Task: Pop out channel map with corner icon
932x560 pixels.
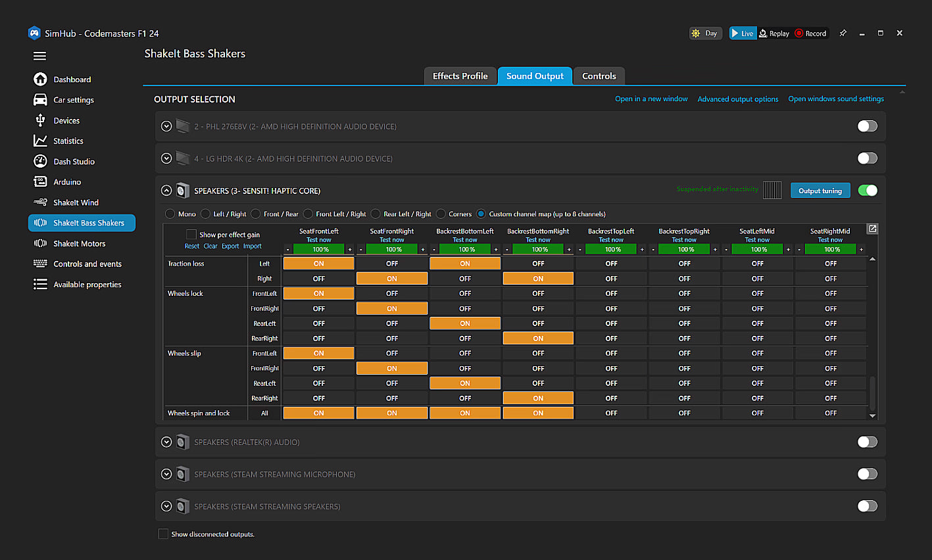Action: coord(872,229)
